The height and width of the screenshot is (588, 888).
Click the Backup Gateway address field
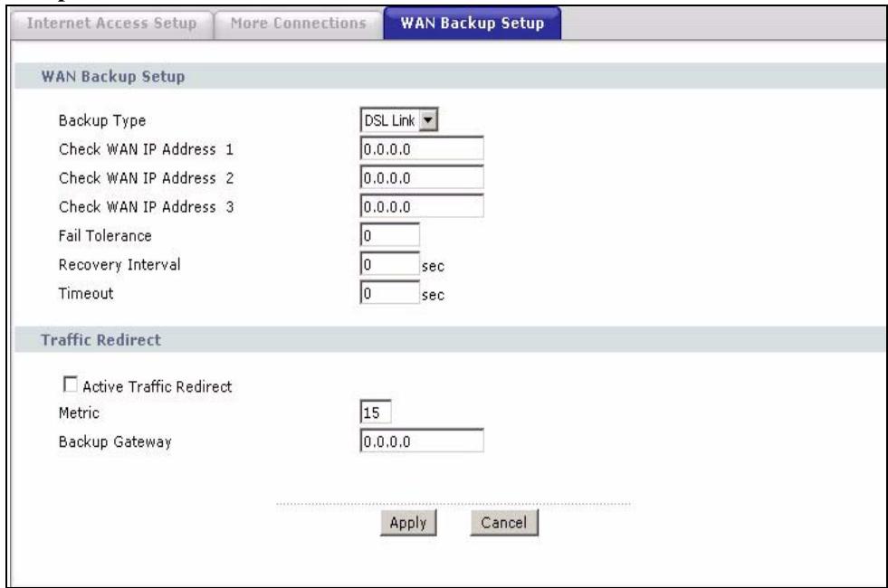[x=422, y=441]
